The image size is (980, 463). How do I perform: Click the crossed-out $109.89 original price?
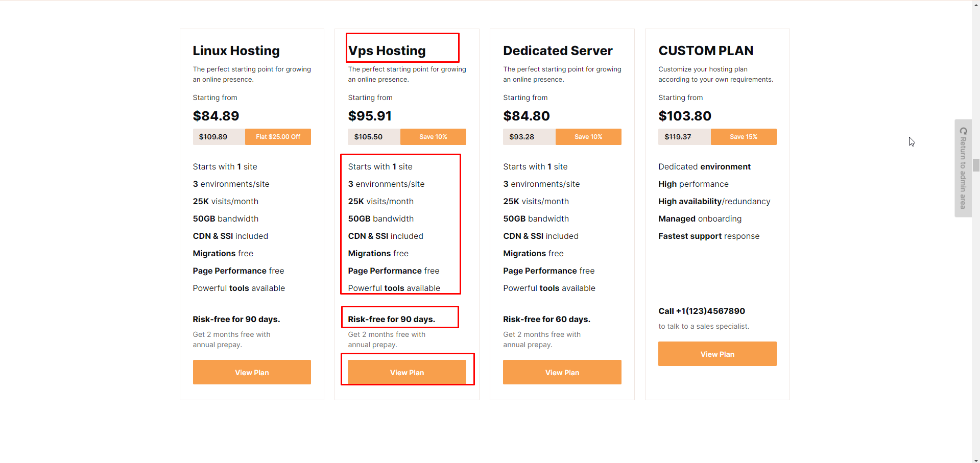[x=213, y=137]
